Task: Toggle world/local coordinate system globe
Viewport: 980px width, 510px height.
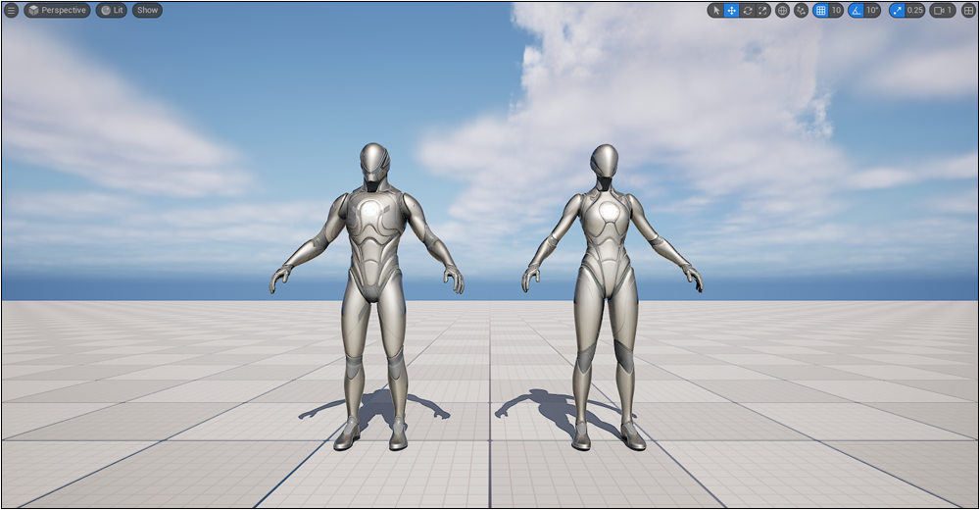Action: pyautogui.click(x=782, y=10)
